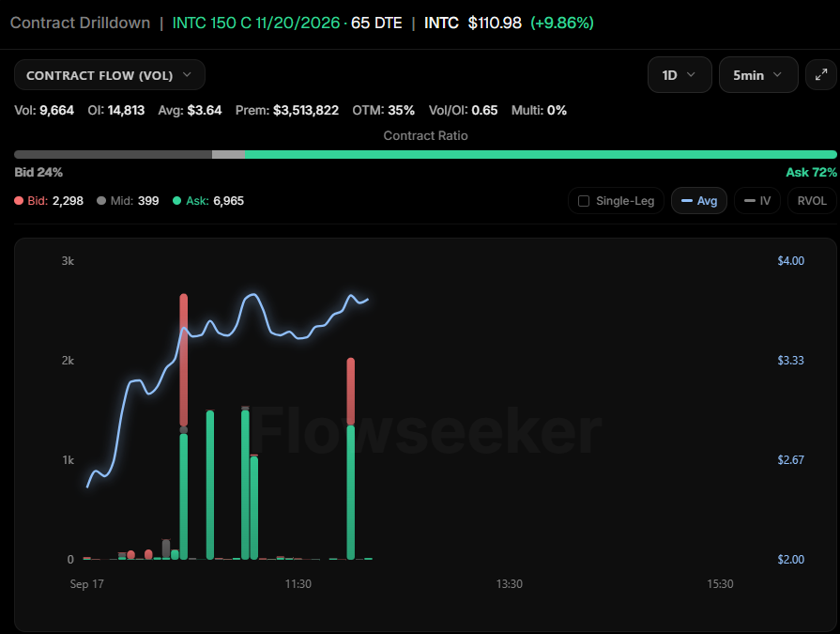Click the Bid 24% label
The height and width of the screenshot is (634, 840).
coord(38,173)
